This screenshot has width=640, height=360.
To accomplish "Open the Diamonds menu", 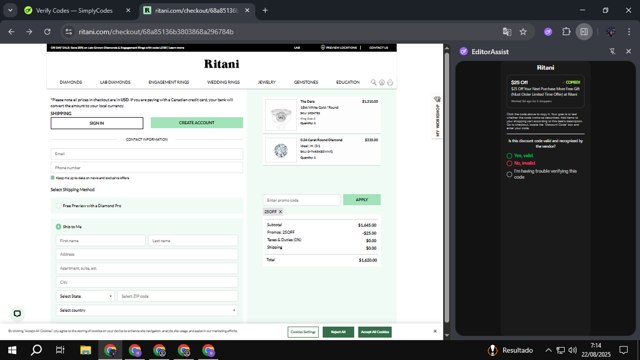I will (71, 82).
